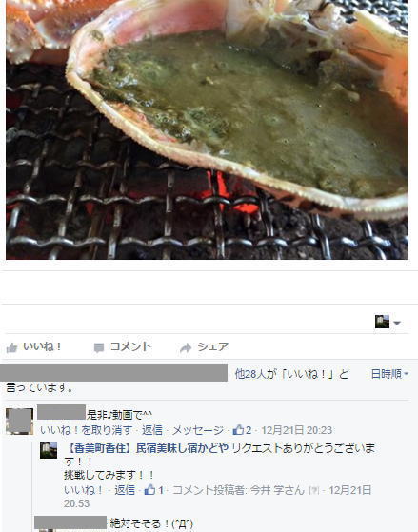Click the page avatar icon above the action bar
Image resolution: width=418 pixels, height=532 pixels.
(382, 322)
